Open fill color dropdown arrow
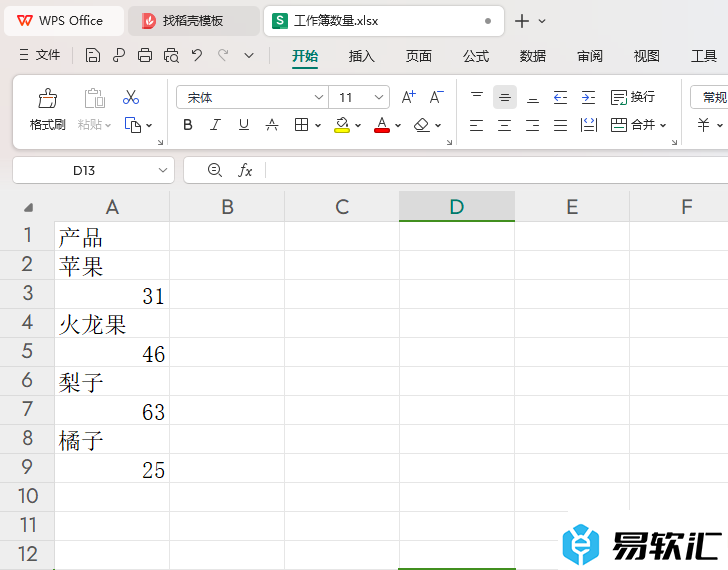The image size is (728, 570). [x=358, y=125]
